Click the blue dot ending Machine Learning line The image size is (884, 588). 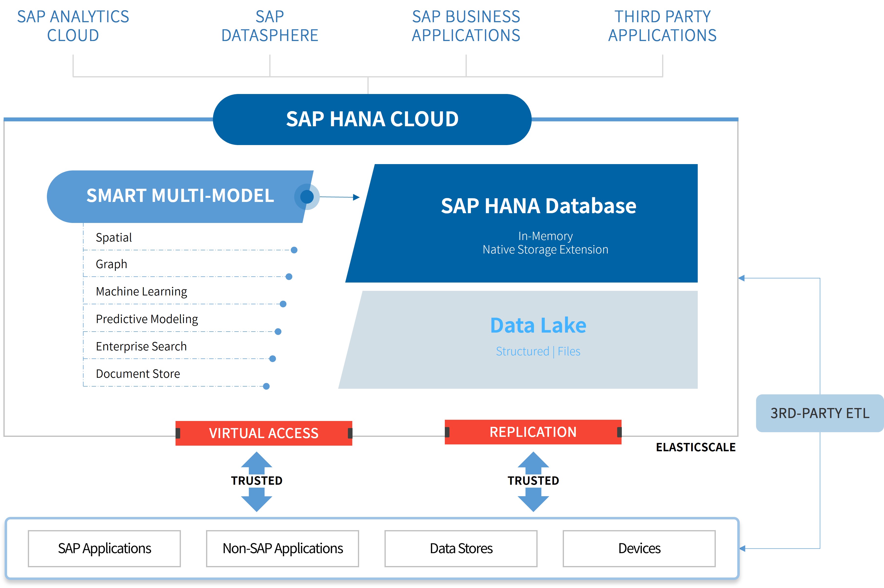[283, 304]
